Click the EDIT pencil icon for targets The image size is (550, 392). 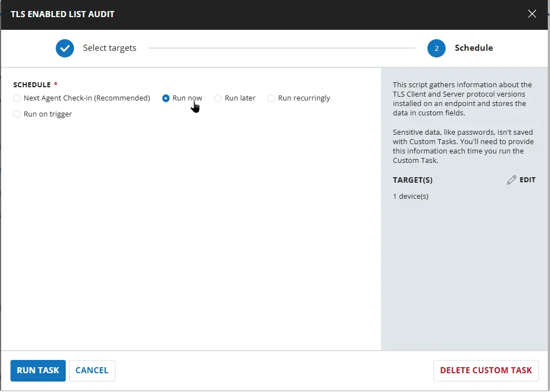[x=511, y=180]
